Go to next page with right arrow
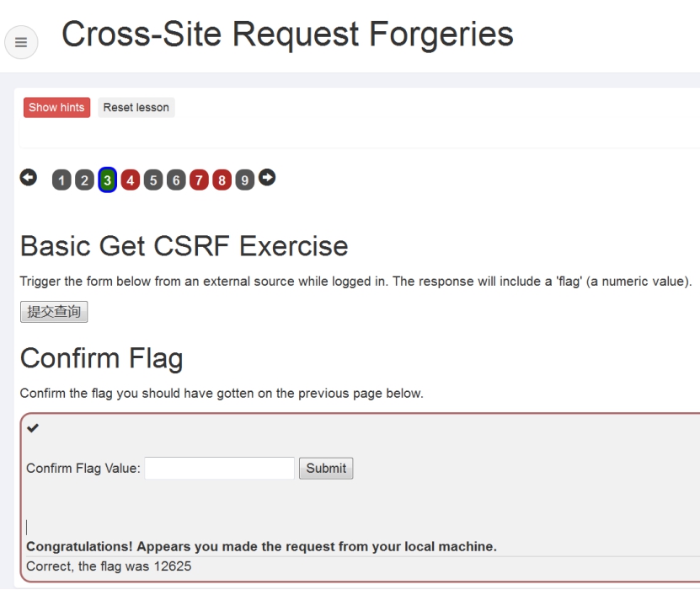The width and height of the screenshot is (700, 590). 267,177
